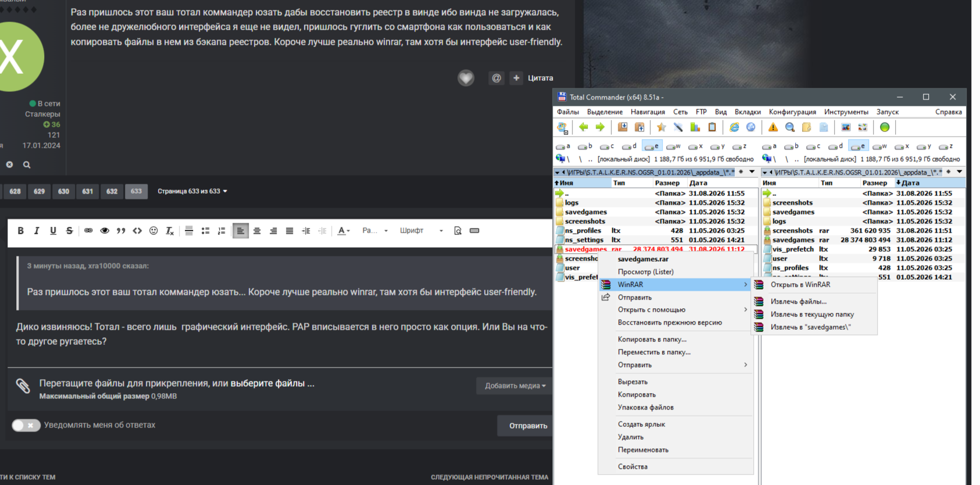Align text left in the editor
Screen dimensions: 980x485
click(x=241, y=231)
